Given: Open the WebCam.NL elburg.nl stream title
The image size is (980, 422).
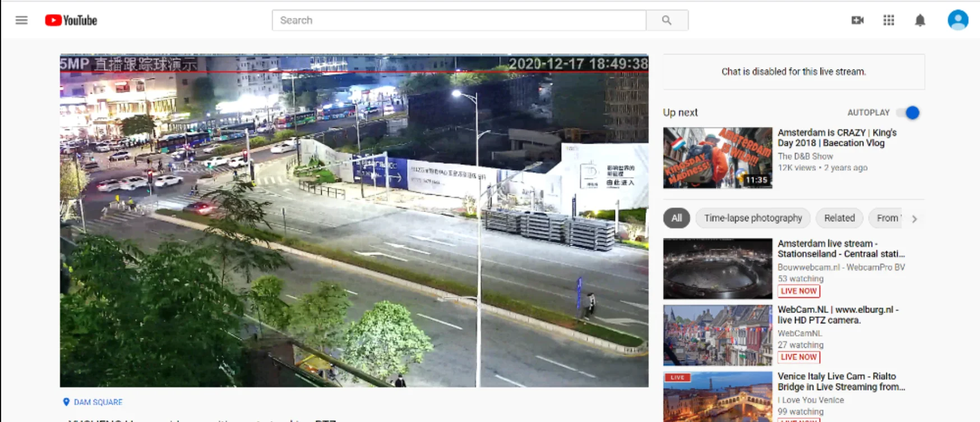Looking at the screenshot, I should (x=838, y=315).
